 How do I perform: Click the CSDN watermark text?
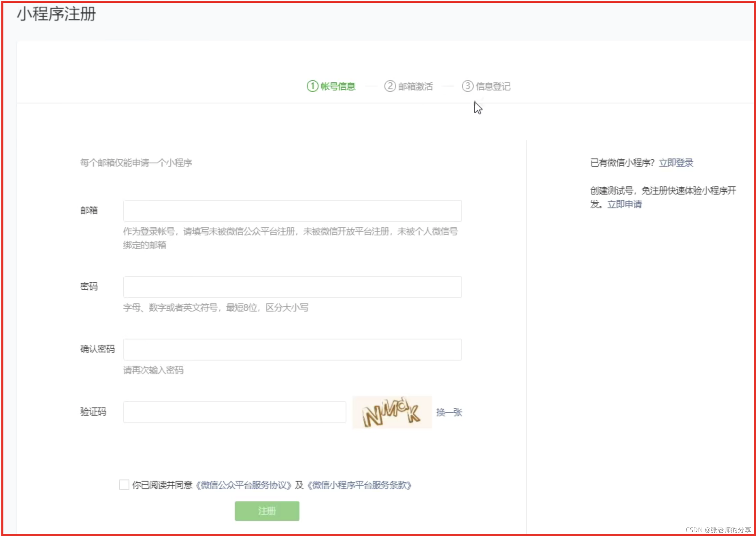coord(718,530)
